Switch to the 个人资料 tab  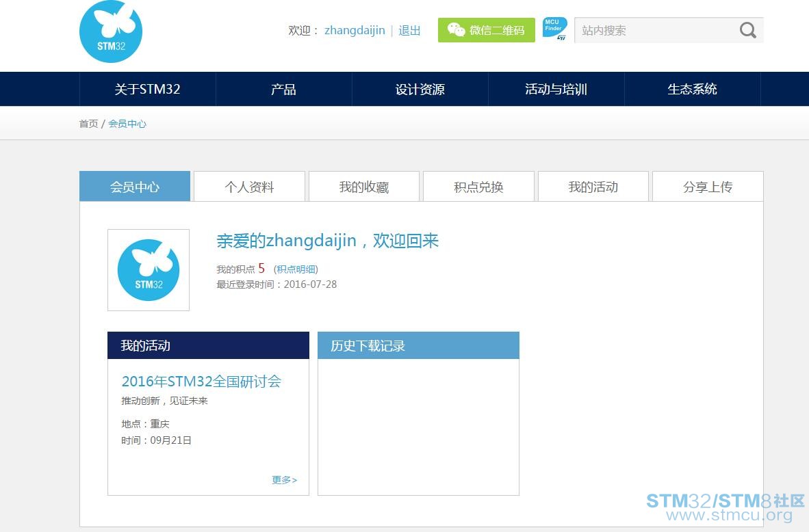click(249, 187)
